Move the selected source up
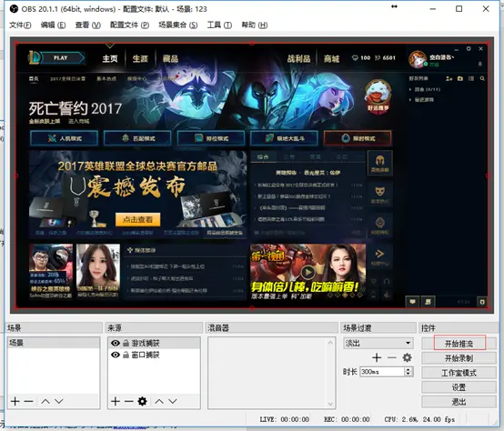Image resolution: width=504 pixels, height=431 pixels. [159, 401]
